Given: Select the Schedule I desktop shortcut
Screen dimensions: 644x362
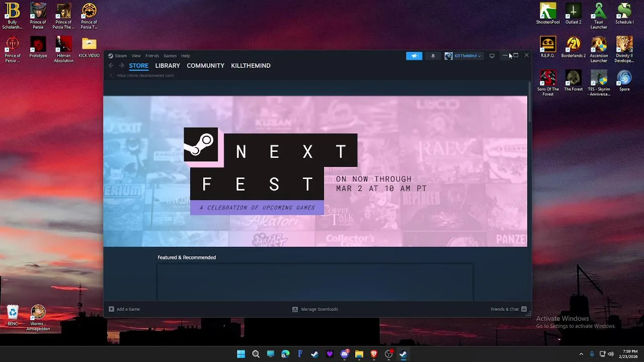Looking at the screenshot, I should click(624, 14).
